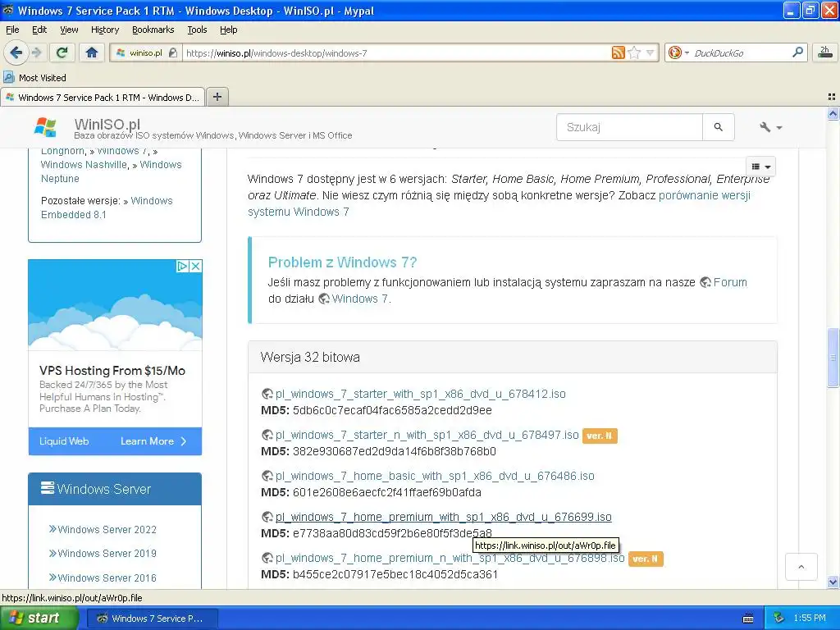Select the Windows 7 Service Pack 1 tab
Screen dimensions: 840x630
(103, 97)
